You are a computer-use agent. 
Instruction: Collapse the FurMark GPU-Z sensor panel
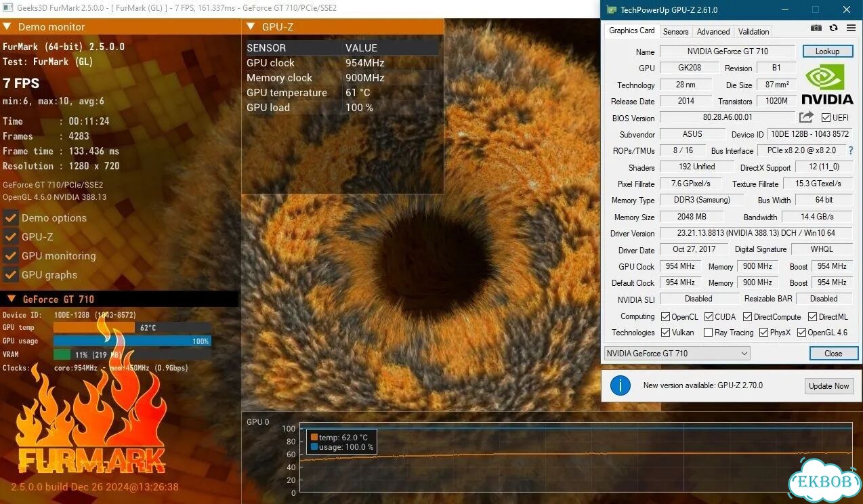251,27
